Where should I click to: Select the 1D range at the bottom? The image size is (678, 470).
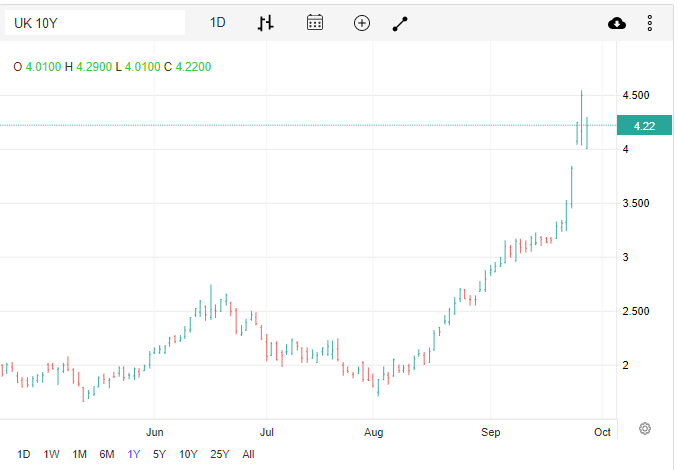(23, 454)
